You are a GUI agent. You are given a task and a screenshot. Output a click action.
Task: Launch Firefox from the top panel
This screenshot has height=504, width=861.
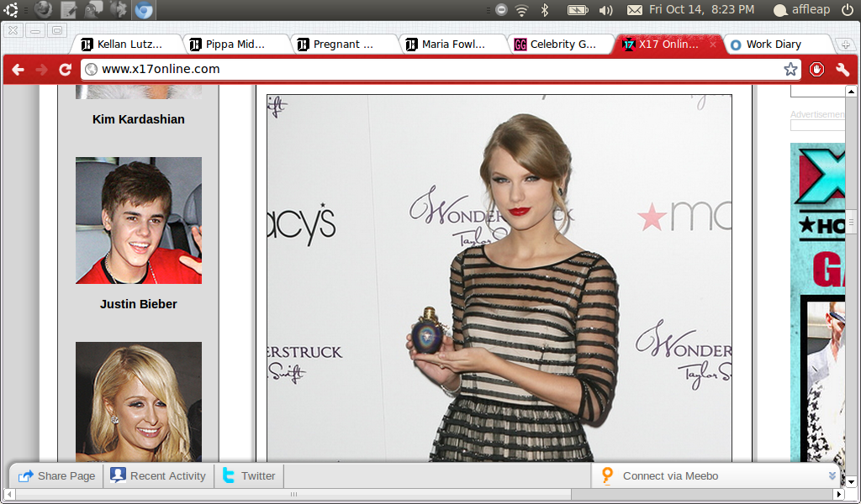(x=43, y=9)
